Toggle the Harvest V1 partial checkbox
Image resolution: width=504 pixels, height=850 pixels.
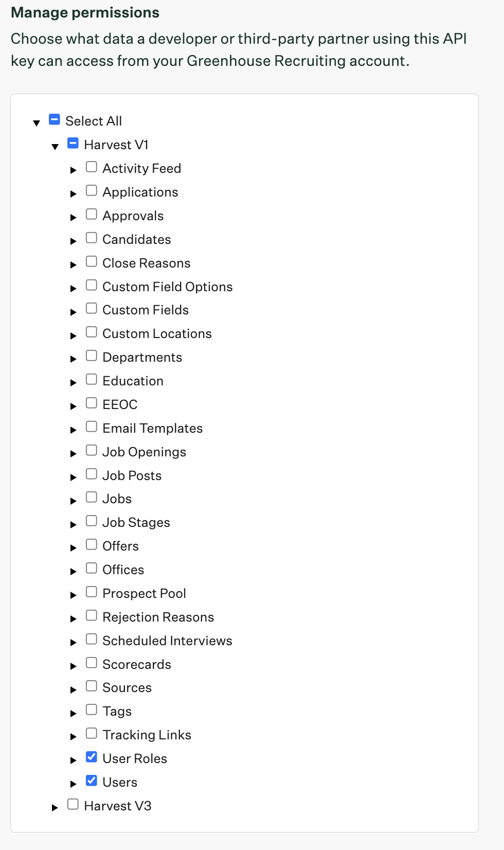tap(73, 143)
